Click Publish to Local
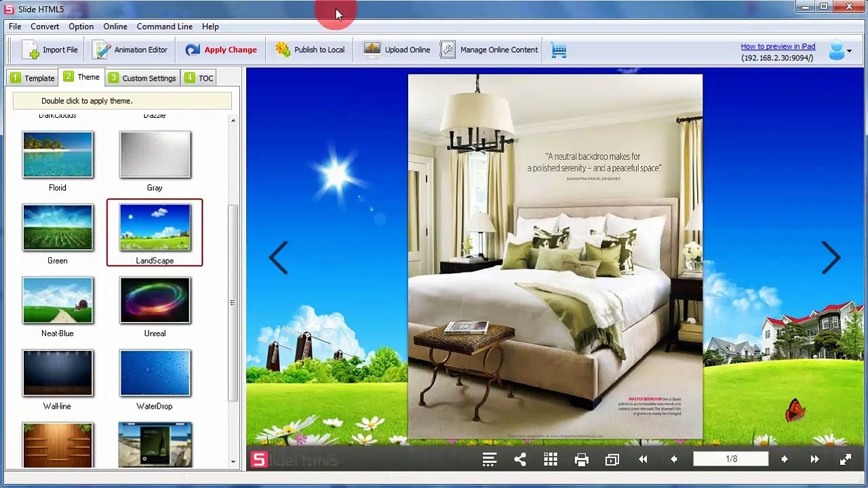This screenshot has height=488, width=868. click(x=309, y=49)
